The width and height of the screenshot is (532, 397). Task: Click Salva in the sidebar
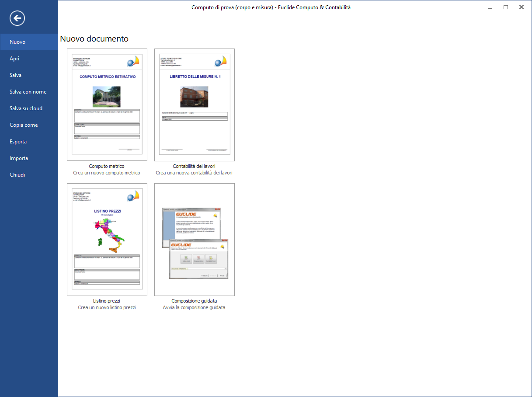tap(15, 75)
